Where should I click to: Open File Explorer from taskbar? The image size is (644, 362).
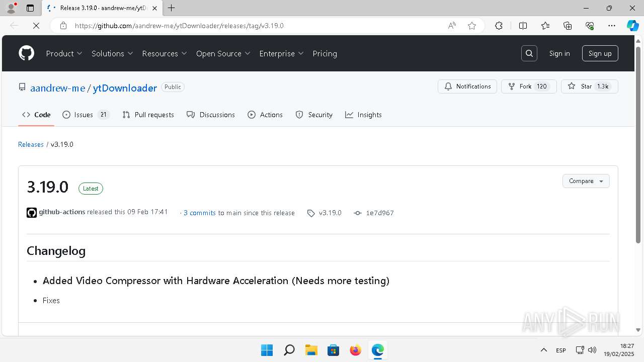click(311, 350)
